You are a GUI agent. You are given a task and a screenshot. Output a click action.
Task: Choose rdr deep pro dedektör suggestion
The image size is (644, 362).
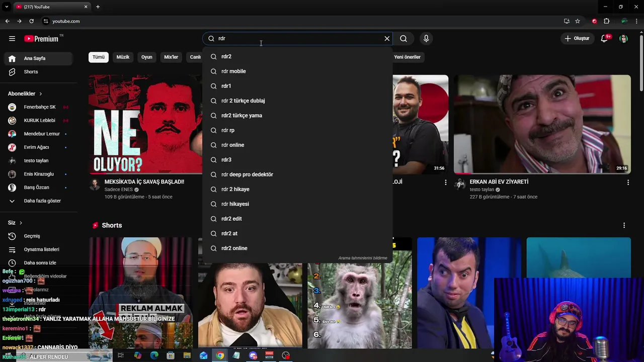pos(297,174)
